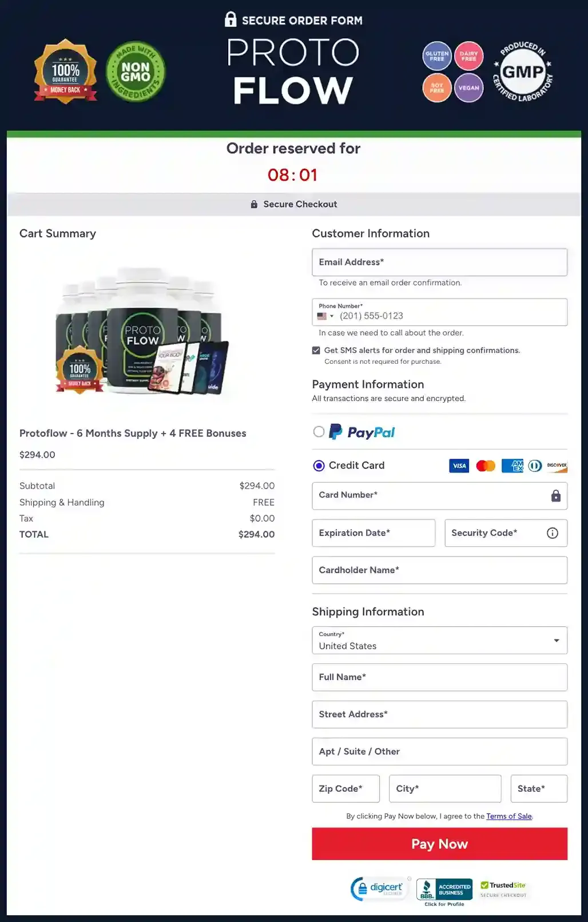This screenshot has width=588, height=922.
Task: Click the Visa card logo
Action: [x=459, y=466]
